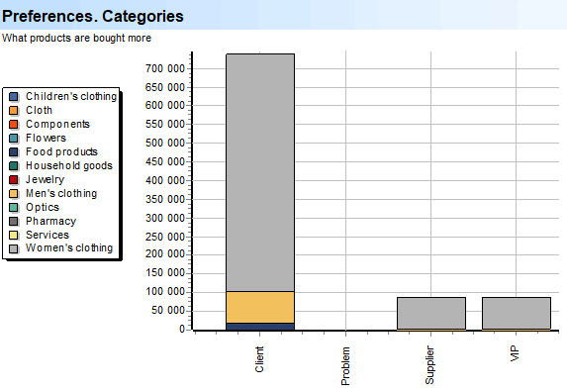Click the '200 000' axis value
The image size is (567, 392).
point(165,253)
